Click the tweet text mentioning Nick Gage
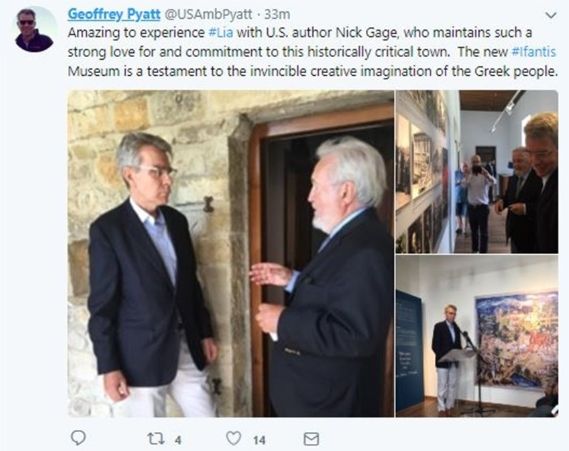This screenshot has width=569, height=451. pyautogui.click(x=300, y=33)
